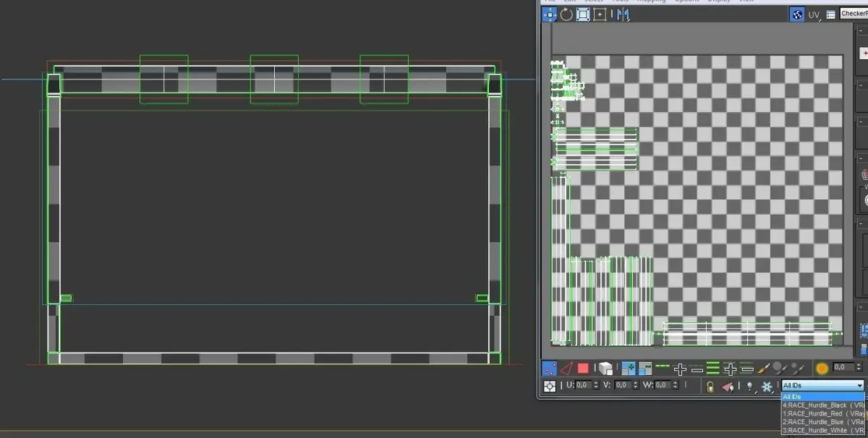868x438 pixels.
Task: Click the Shrink Ring minus icon
Action: pyautogui.click(x=747, y=369)
